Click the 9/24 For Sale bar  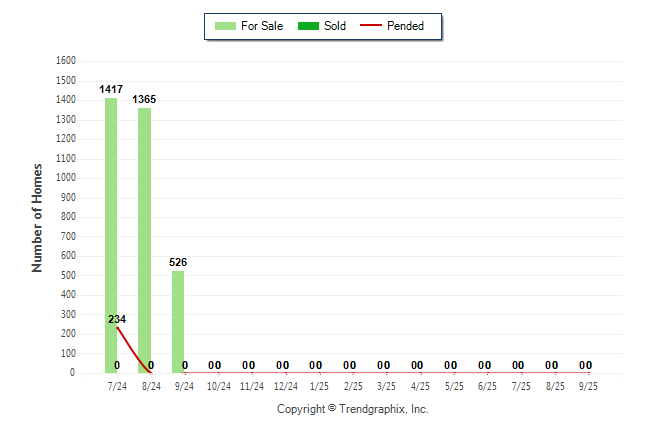178,322
